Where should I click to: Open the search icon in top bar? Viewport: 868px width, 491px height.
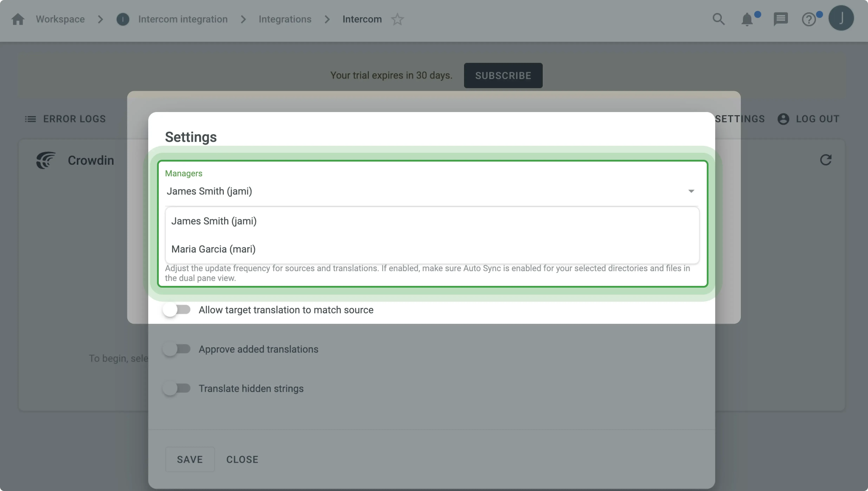point(719,19)
